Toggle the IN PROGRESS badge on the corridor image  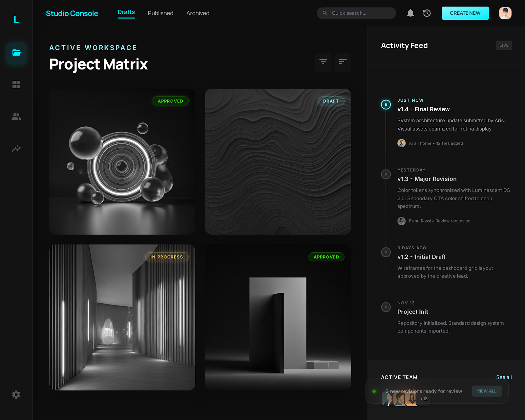(x=167, y=257)
